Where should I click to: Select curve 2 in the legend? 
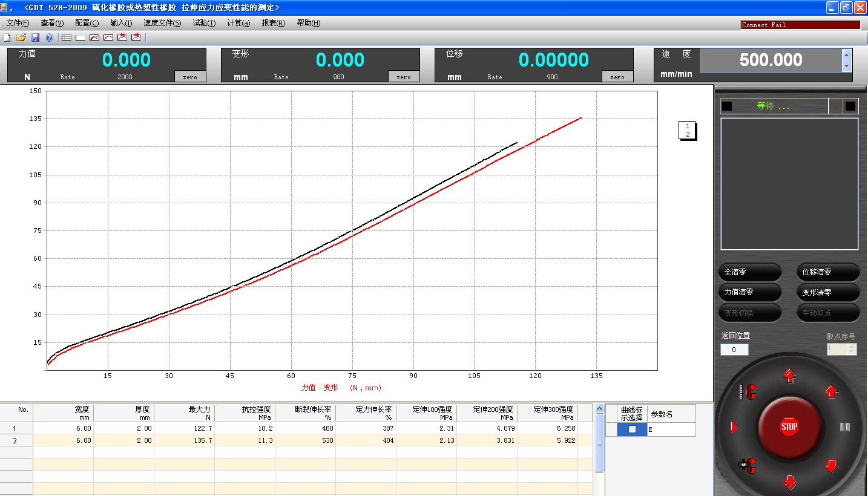pyautogui.click(x=688, y=134)
